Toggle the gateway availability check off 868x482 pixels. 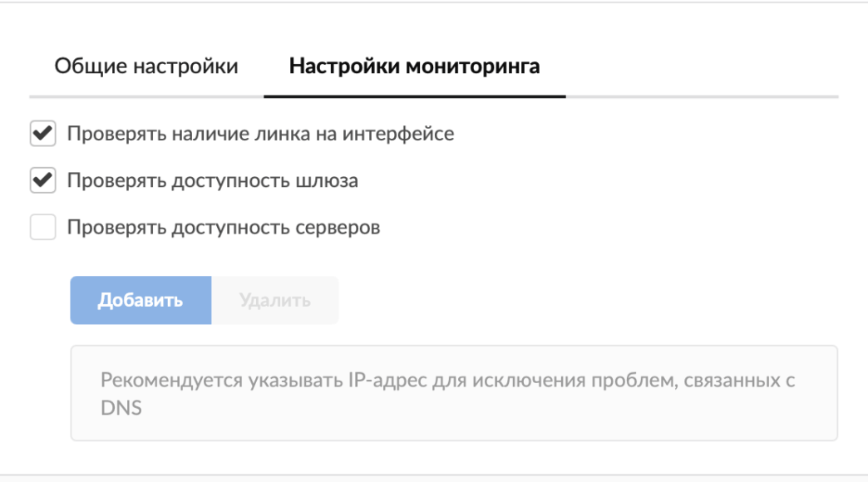[42, 180]
